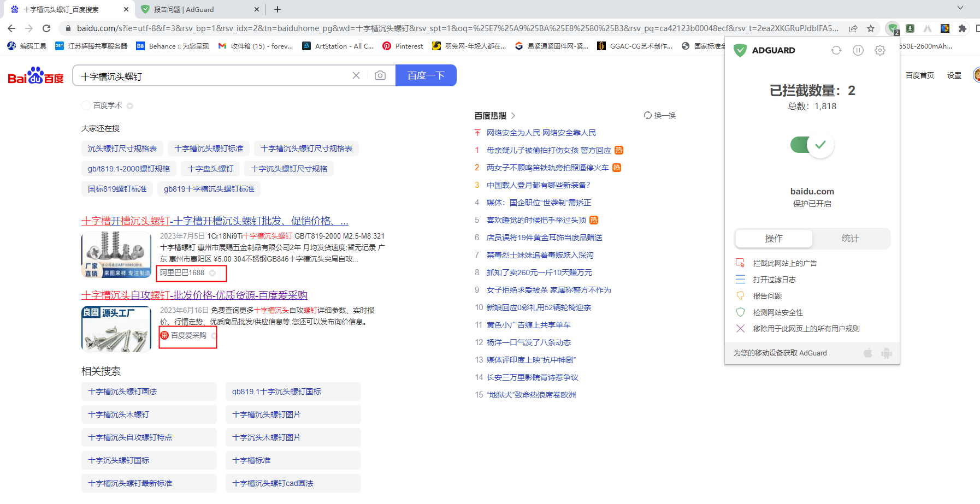The image size is (980, 504).
Task: Switch to AdGuard 统计 tab
Action: [x=851, y=239]
